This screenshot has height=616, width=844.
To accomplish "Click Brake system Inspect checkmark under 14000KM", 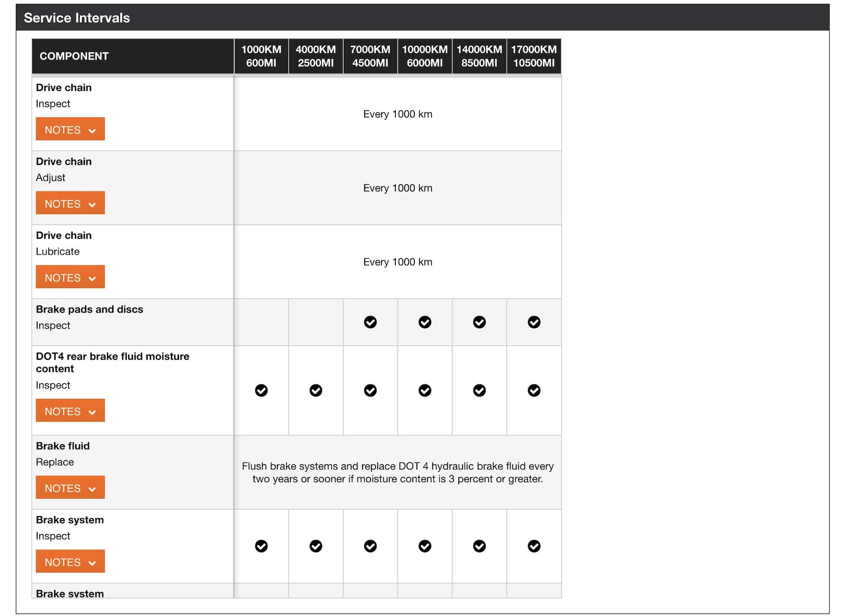I will pyautogui.click(x=479, y=546).
